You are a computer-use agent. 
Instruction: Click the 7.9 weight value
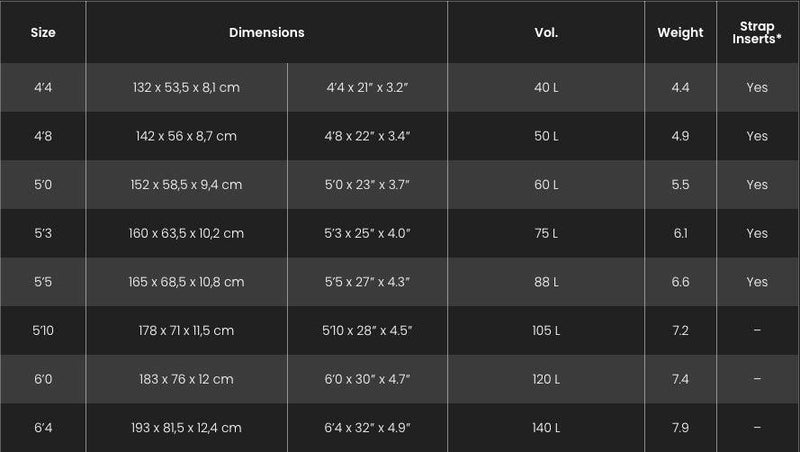click(x=680, y=427)
